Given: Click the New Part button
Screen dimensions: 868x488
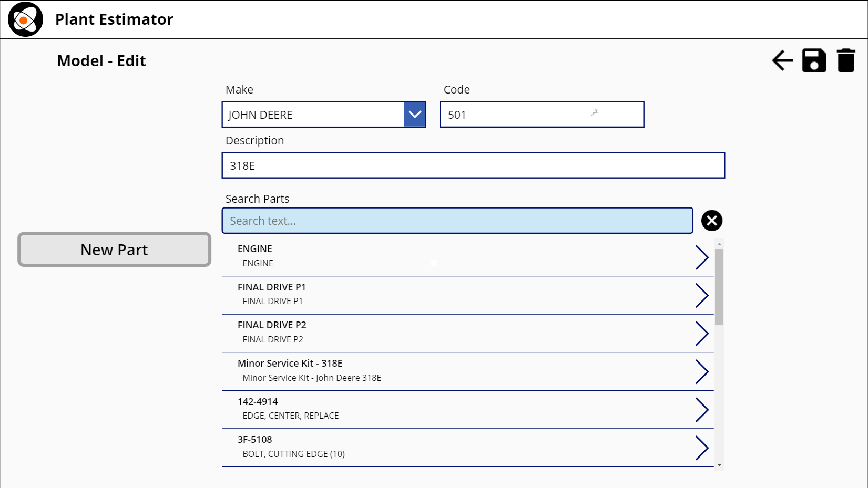Looking at the screenshot, I should 114,250.
